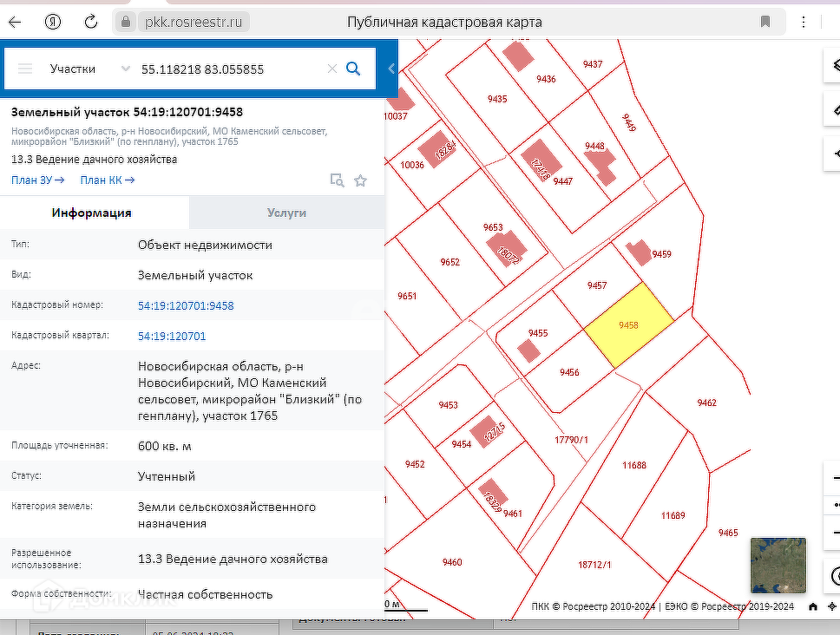The height and width of the screenshot is (635, 840).
Task: Open the План КК link
Action: [x=107, y=180]
